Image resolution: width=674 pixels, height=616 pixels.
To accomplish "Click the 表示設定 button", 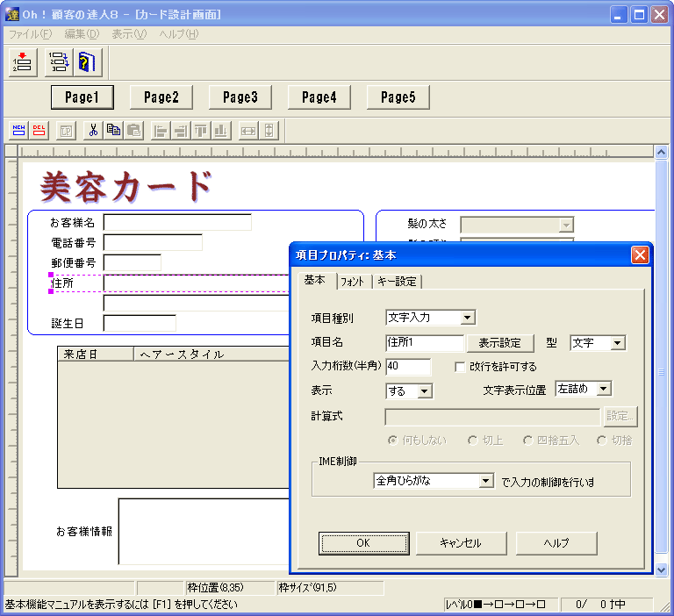I will tap(500, 343).
